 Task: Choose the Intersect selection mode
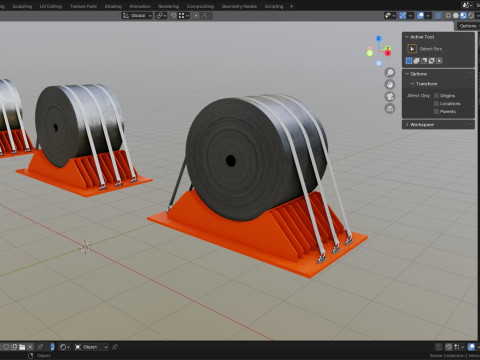440,61
